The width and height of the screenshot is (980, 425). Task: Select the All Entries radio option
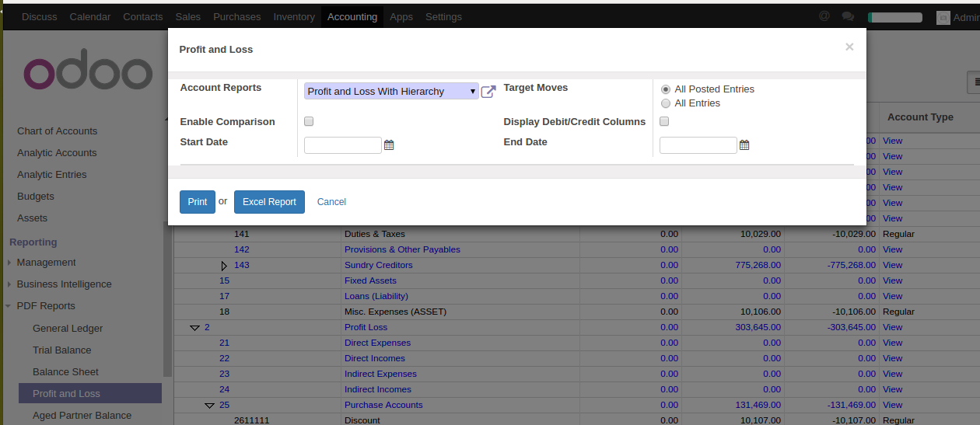[x=666, y=103]
